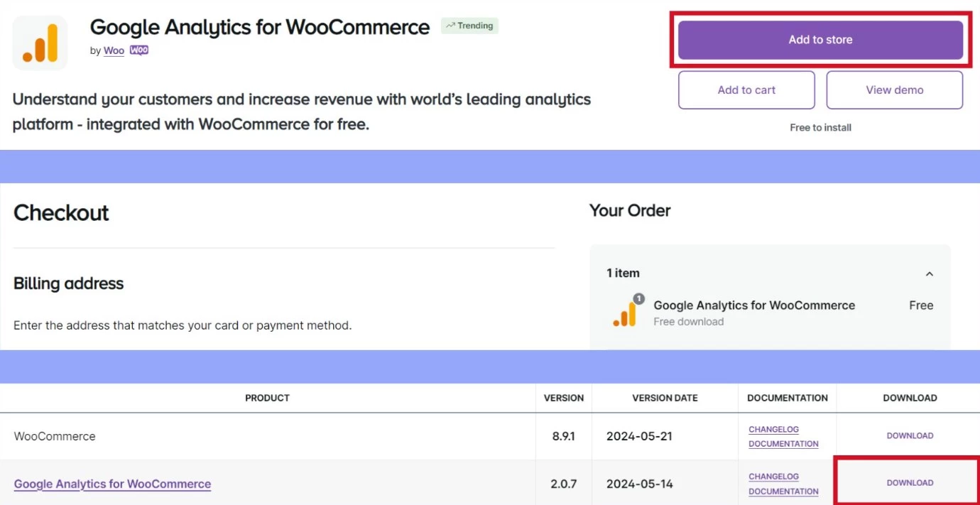The image size is (980, 505).
Task: Click the Free download label
Action: (688, 322)
